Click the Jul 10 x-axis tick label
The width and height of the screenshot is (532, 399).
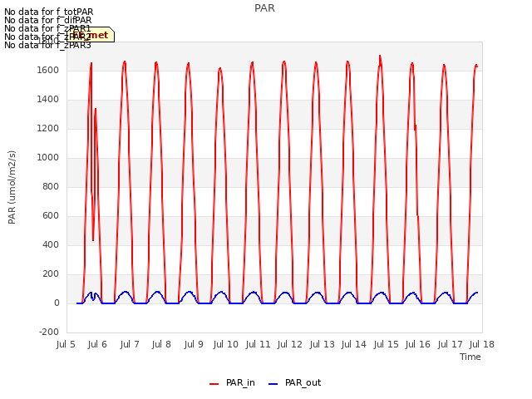pyautogui.click(x=225, y=345)
